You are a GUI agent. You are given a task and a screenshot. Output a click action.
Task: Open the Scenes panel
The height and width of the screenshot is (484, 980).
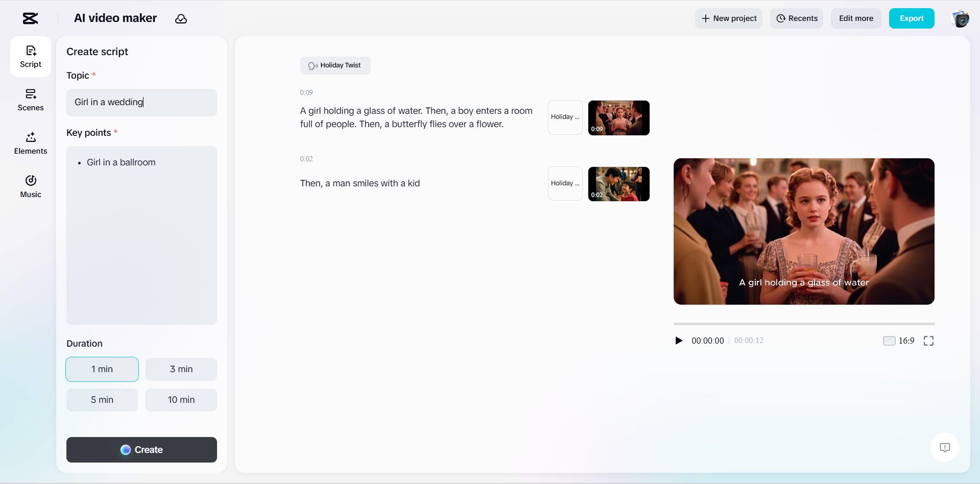pyautogui.click(x=30, y=100)
